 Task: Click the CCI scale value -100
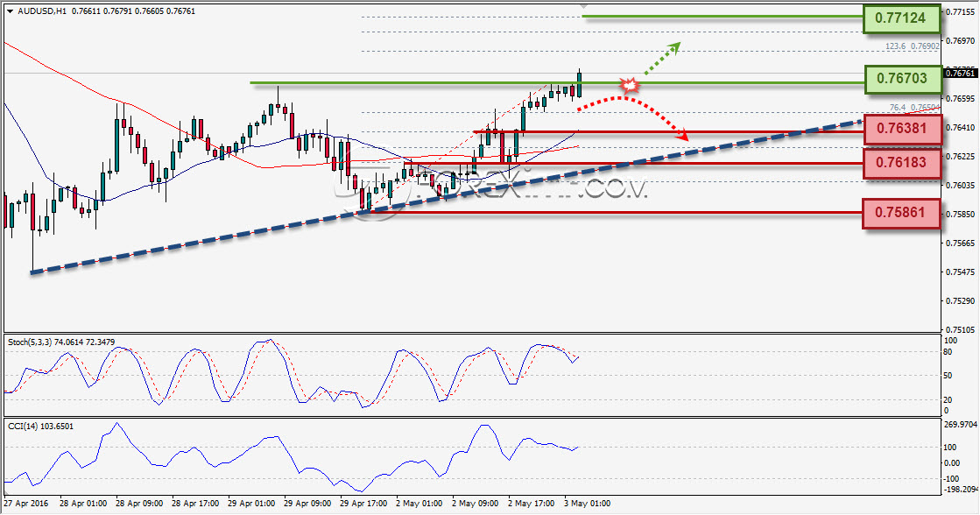pos(950,479)
